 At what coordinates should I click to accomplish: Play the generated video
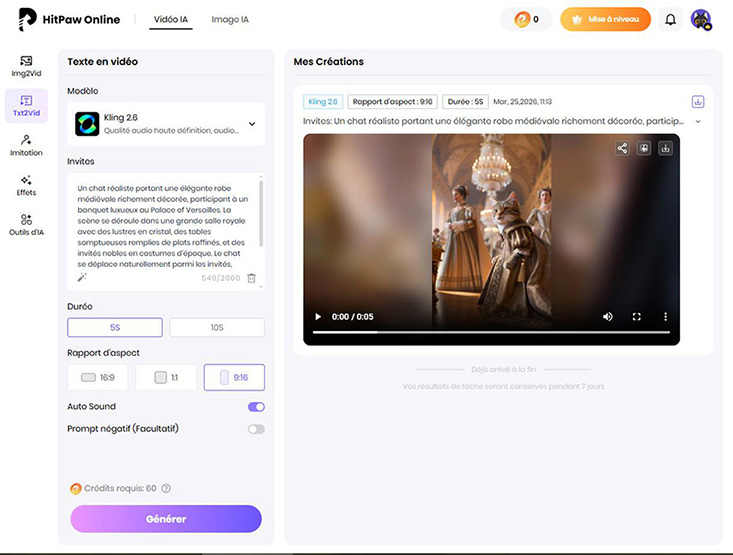[x=318, y=317]
